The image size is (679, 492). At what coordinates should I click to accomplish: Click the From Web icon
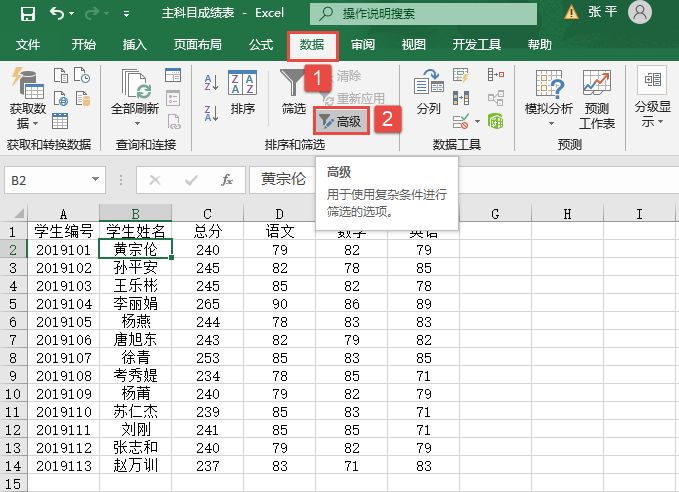[x=61, y=98]
